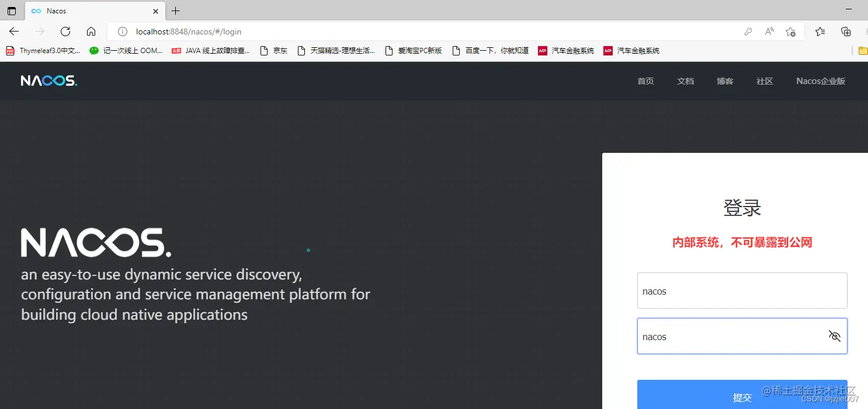Open the Favorites list icon
Image resolution: width=868 pixels, height=409 pixels.
coord(820,32)
